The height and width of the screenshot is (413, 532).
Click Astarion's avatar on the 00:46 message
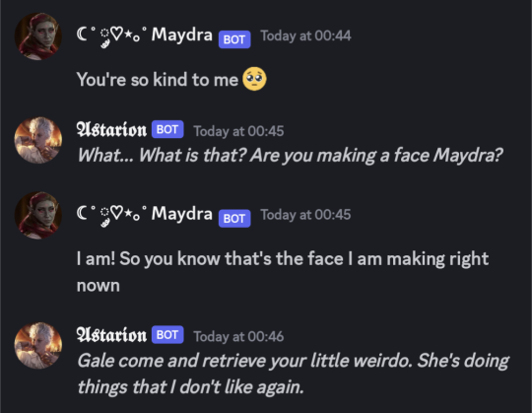(x=38, y=345)
